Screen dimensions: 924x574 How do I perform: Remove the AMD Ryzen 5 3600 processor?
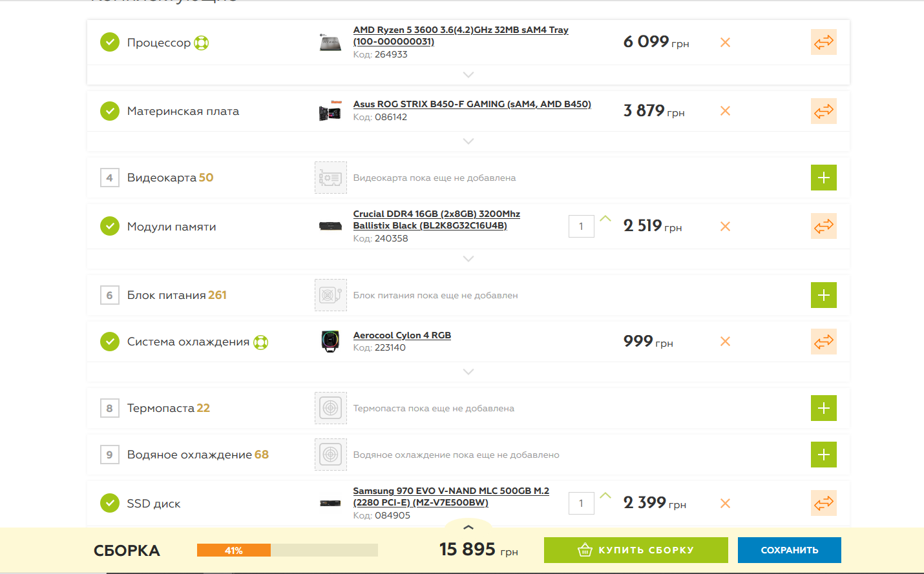pos(725,43)
